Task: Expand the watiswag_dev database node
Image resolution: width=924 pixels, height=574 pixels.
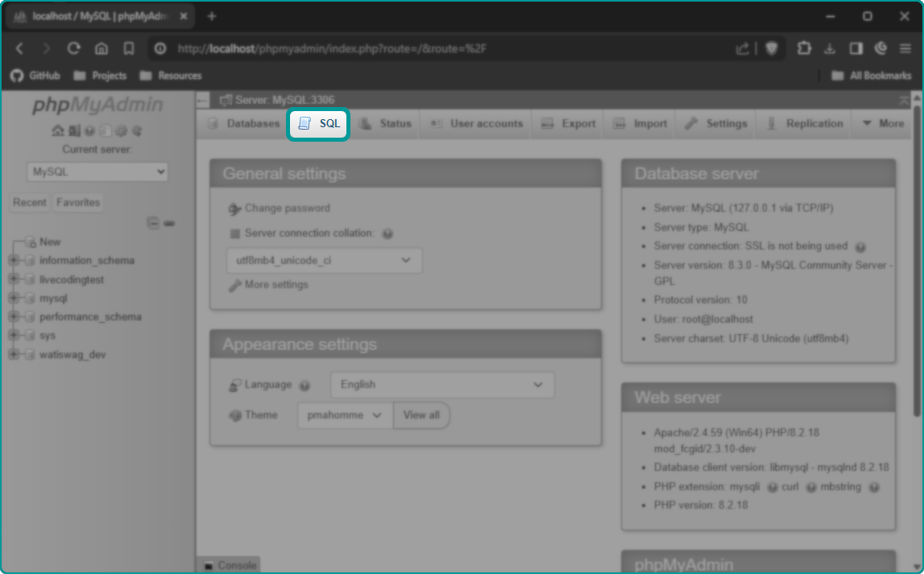Action: coord(14,354)
